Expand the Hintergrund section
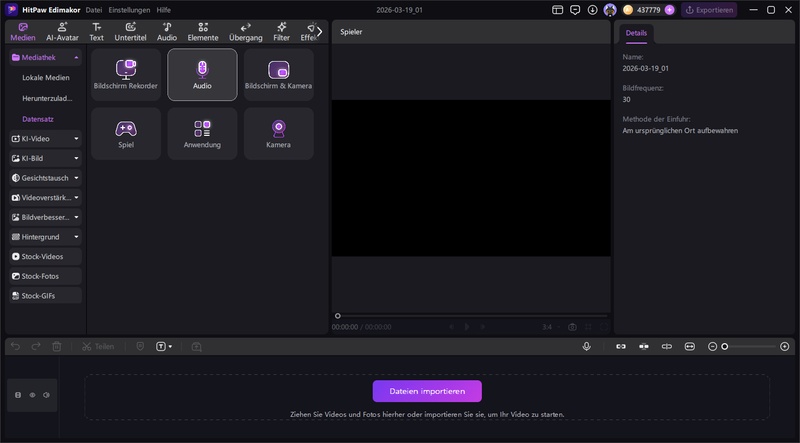Screen dimensions: 800x443 [76, 237]
